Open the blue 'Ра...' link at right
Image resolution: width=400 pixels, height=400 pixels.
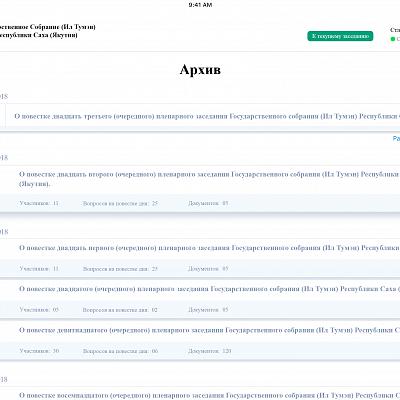coord(396,138)
